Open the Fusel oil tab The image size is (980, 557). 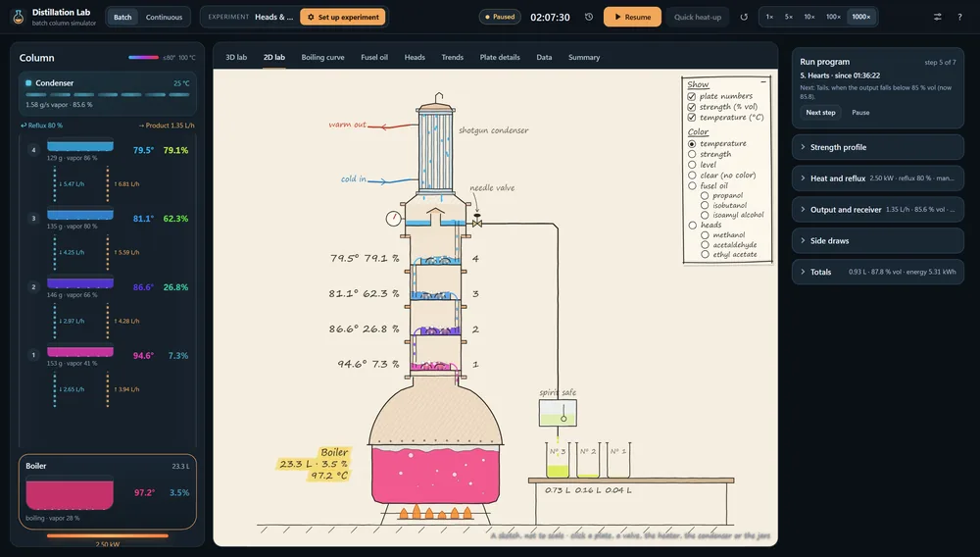tap(374, 57)
